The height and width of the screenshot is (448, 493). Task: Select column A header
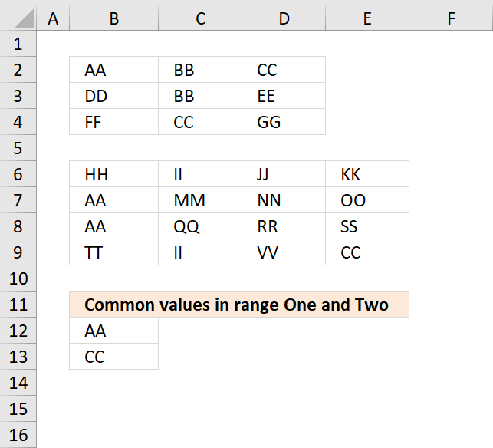tap(53, 18)
